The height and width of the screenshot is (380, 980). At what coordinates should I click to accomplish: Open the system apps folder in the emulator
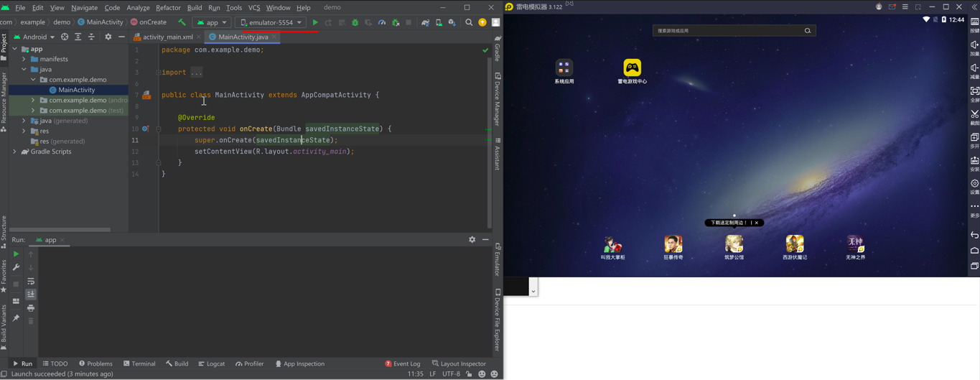tap(564, 71)
